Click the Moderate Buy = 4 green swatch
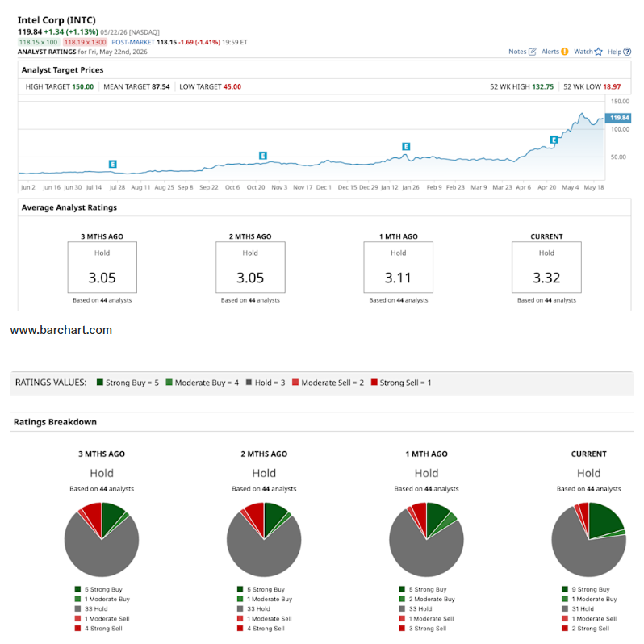 [169, 383]
